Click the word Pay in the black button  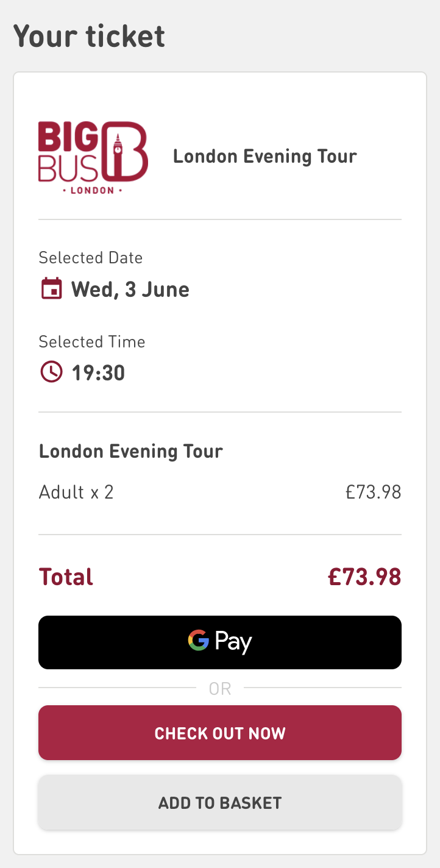(233, 642)
